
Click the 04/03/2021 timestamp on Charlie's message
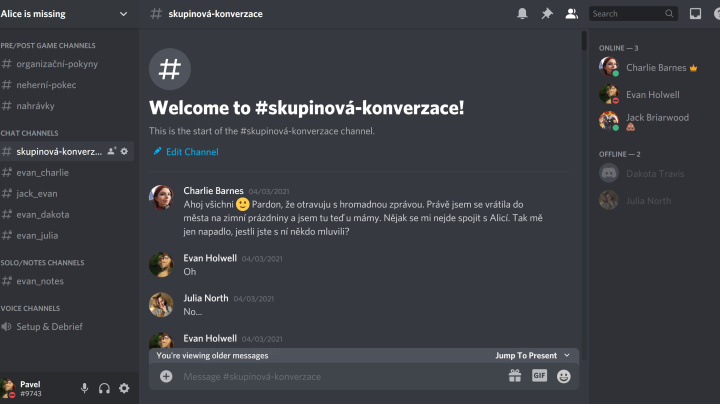point(269,191)
